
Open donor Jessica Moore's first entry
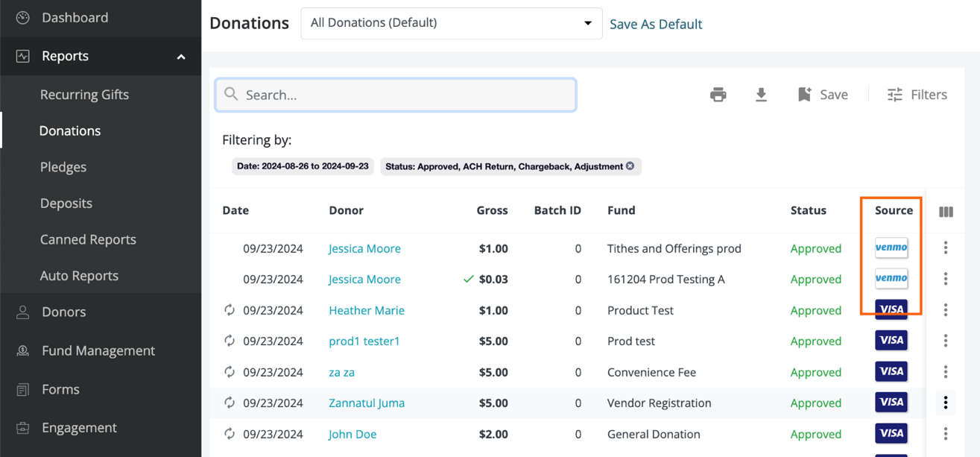[364, 248]
